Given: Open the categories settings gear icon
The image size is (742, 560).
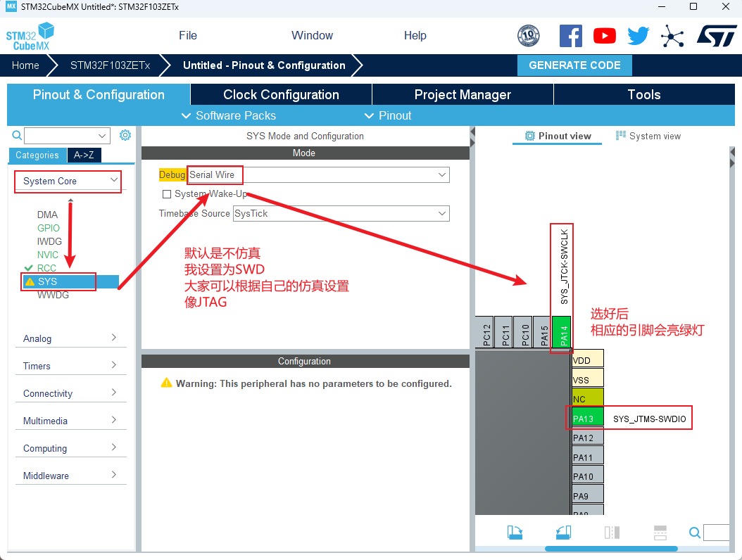Looking at the screenshot, I should coord(125,135).
